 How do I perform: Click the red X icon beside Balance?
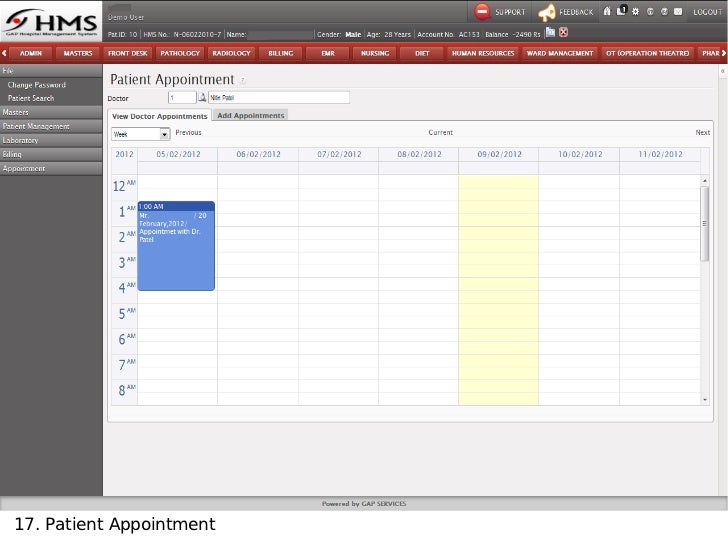563,32
